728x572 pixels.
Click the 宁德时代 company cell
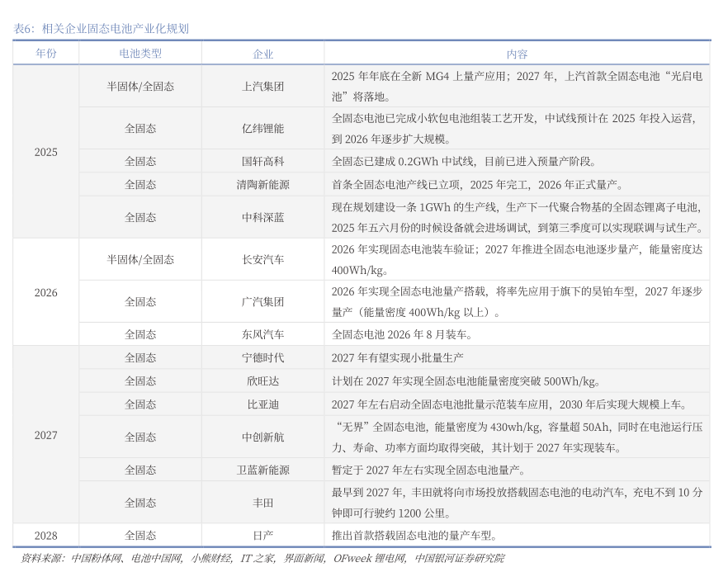262,357
